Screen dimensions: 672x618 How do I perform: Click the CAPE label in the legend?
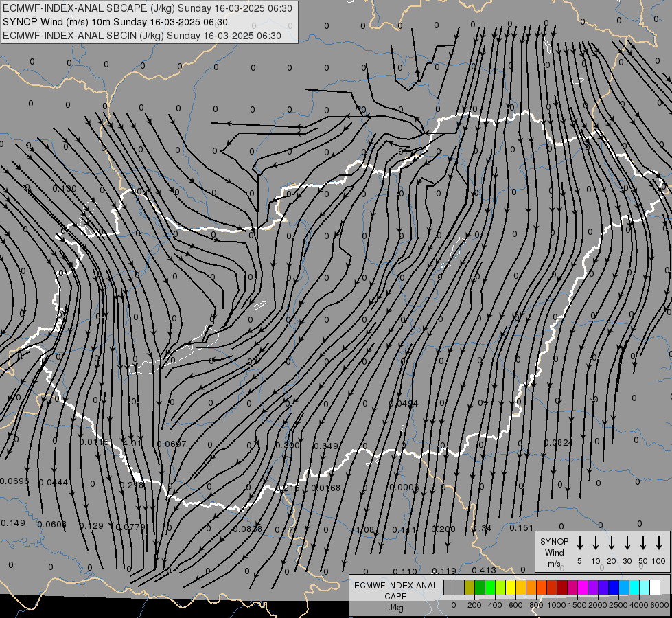coord(395,597)
